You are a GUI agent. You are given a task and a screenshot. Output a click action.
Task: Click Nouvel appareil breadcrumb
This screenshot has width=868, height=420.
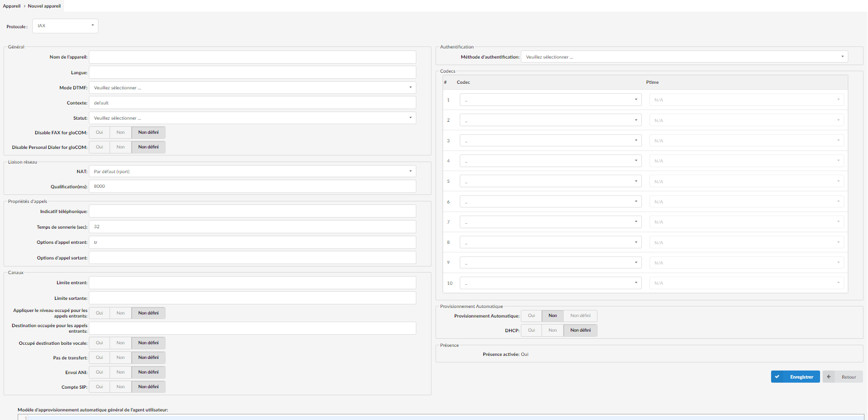44,6
